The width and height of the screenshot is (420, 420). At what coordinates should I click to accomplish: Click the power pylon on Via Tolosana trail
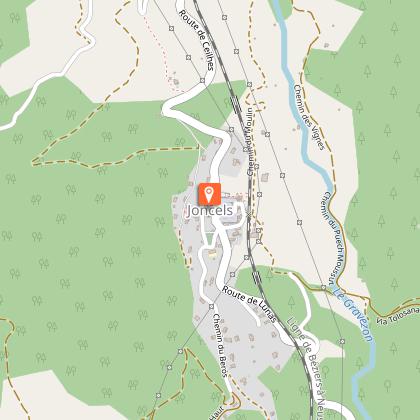click(323, 287)
